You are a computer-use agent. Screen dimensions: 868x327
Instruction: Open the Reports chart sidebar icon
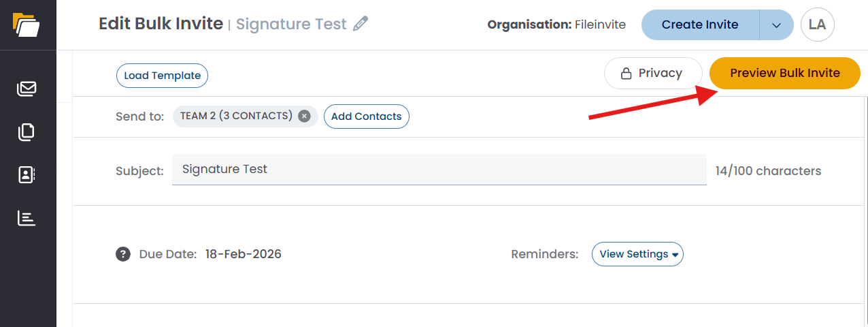click(x=27, y=219)
